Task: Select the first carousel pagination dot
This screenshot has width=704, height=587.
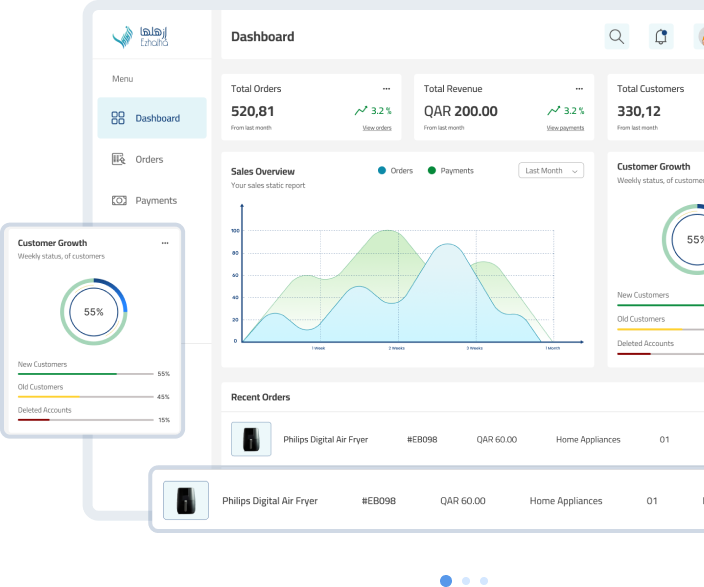Action: pos(446,580)
